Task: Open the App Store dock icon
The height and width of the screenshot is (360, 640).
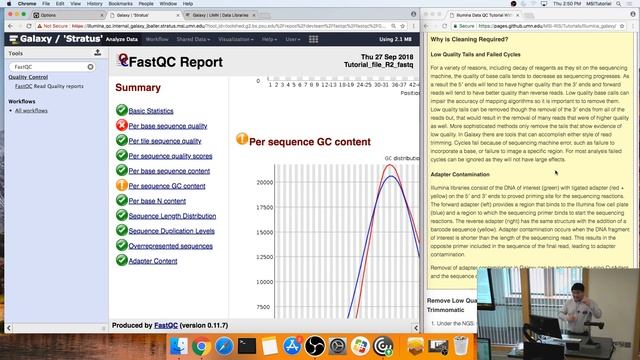Action: click(x=292, y=346)
